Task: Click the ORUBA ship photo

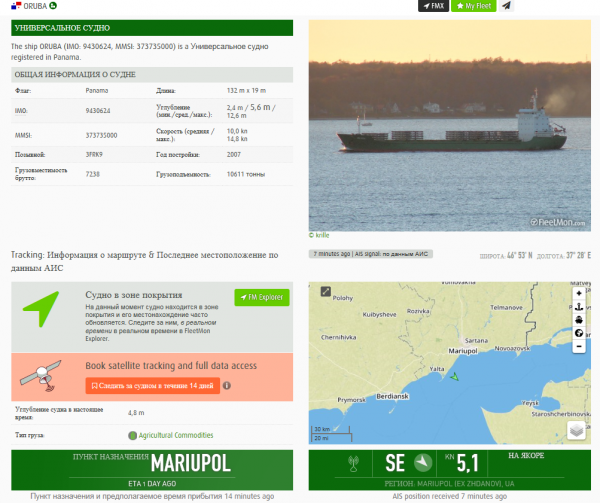Action: pos(450,125)
